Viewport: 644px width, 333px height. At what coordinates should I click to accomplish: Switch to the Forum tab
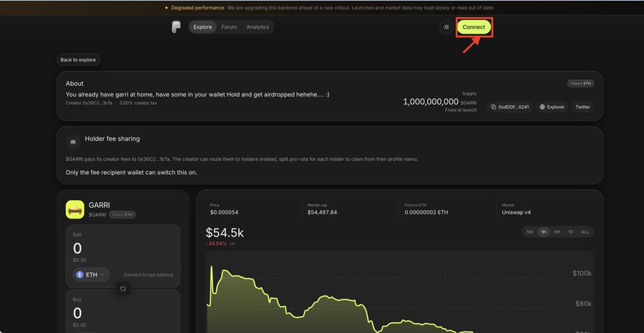[229, 27]
